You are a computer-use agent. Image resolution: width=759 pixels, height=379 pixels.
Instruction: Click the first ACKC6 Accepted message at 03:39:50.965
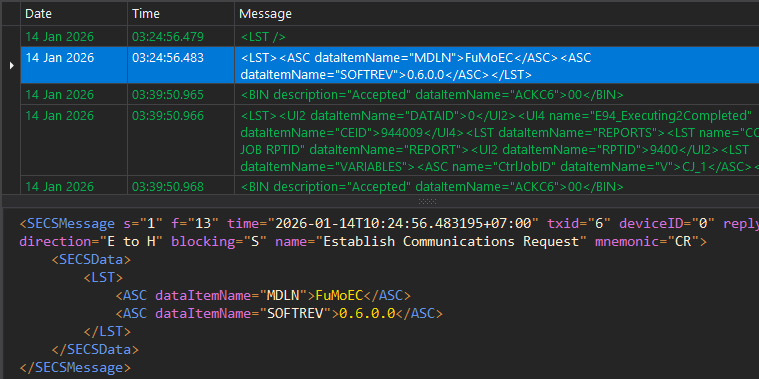pyautogui.click(x=497, y=94)
